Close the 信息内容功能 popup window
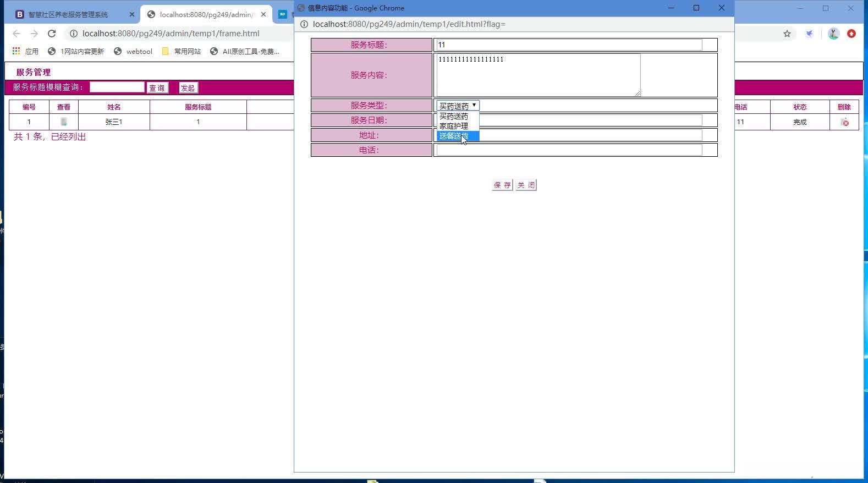This screenshot has width=868, height=483. click(722, 8)
